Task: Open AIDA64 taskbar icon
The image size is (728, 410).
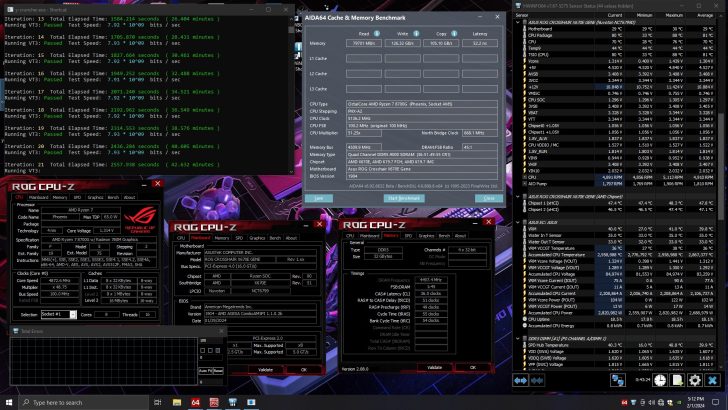Action: (x=195, y=402)
